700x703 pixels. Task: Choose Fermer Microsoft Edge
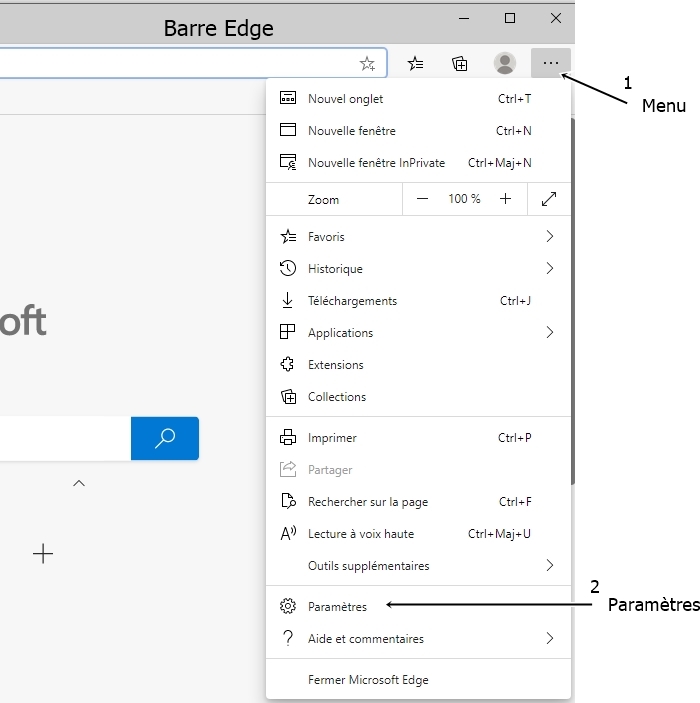(x=418, y=680)
